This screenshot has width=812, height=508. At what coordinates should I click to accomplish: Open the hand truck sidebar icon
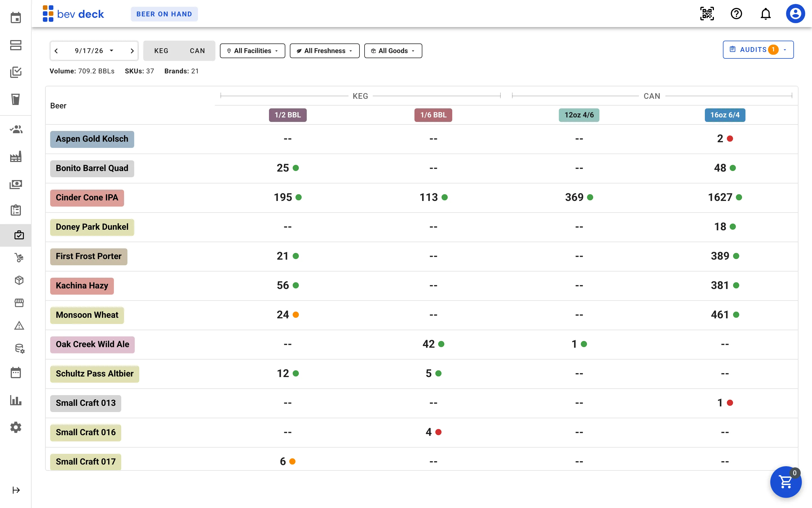19,258
